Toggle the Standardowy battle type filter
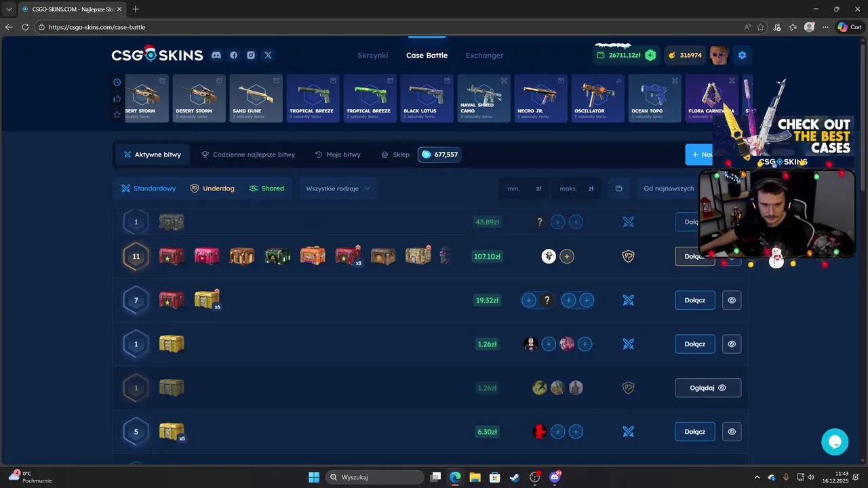 pyautogui.click(x=149, y=188)
